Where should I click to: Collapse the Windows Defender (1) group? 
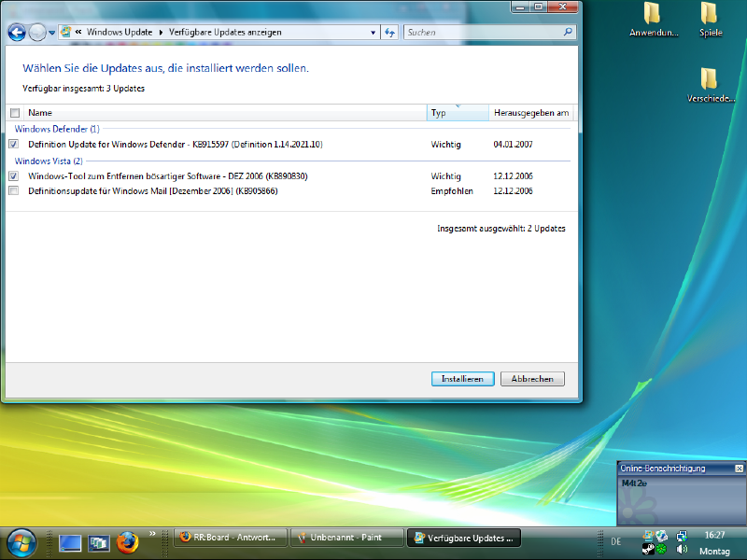(57, 129)
